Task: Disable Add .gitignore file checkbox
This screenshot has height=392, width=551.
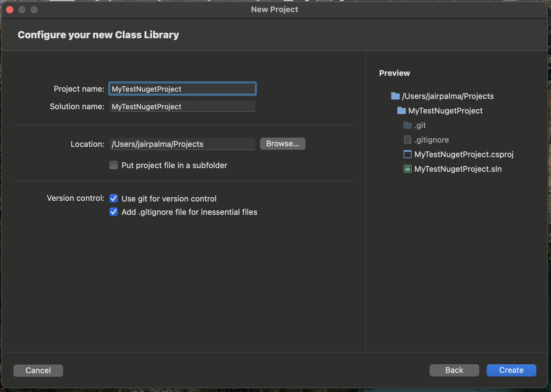Action: (114, 212)
